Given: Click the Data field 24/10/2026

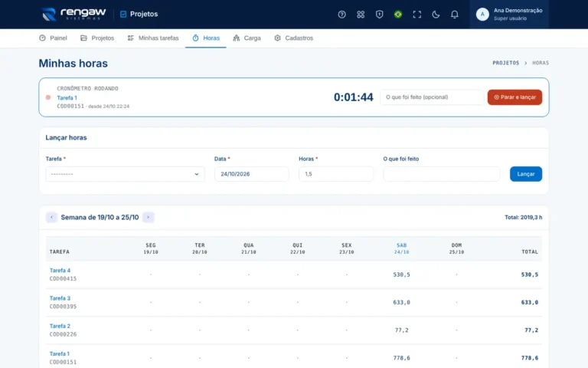Looking at the screenshot, I should [x=252, y=174].
